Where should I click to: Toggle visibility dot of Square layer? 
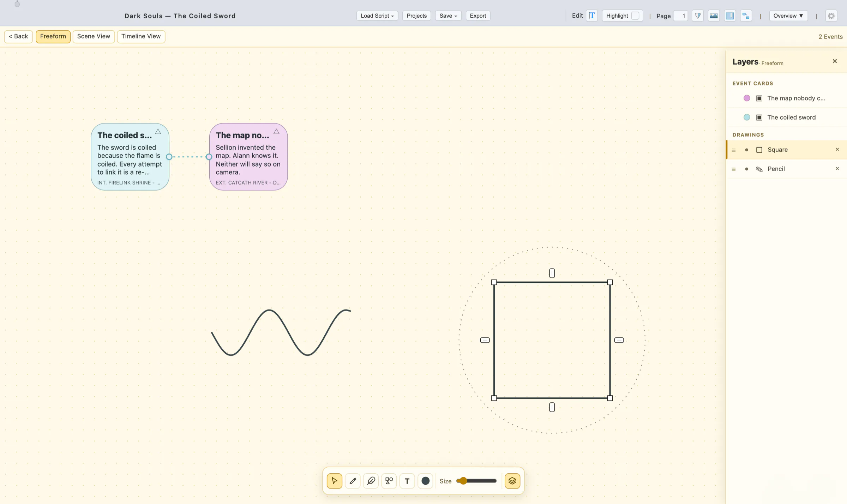[x=746, y=150]
